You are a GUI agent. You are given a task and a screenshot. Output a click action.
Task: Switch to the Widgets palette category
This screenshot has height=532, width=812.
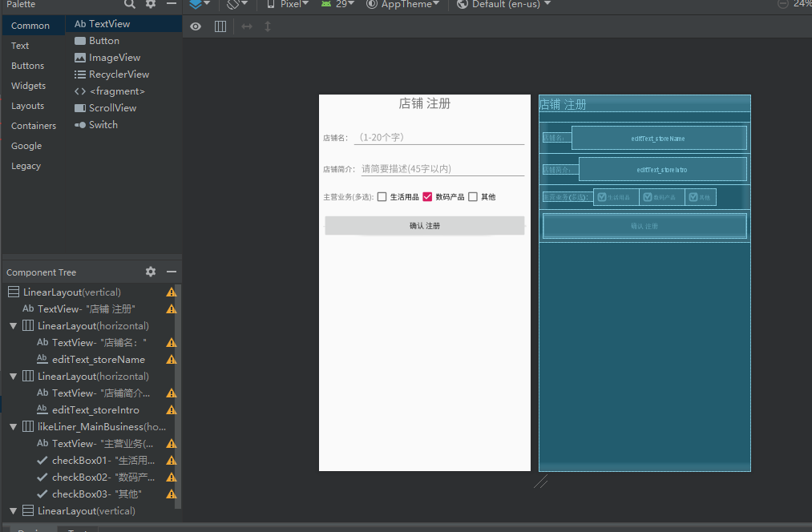[30, 85]
